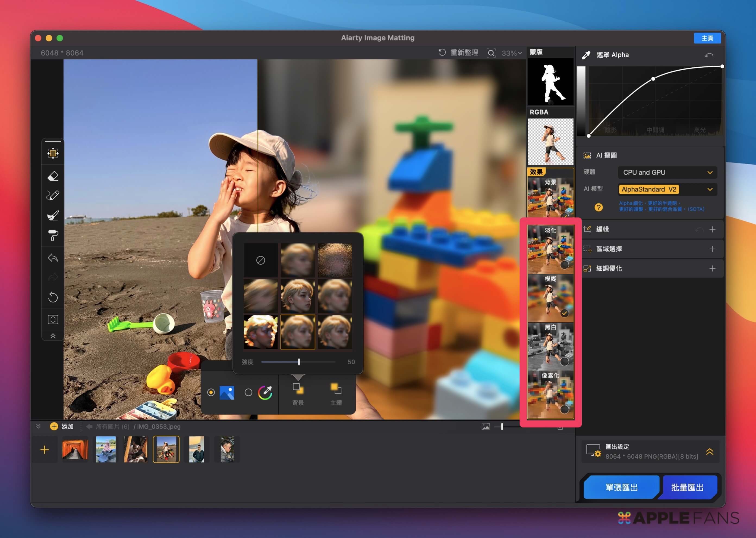Screen dimensions: 756x538
Task: Click the undo arrow in left toolbar
Action: click(53, 258)
